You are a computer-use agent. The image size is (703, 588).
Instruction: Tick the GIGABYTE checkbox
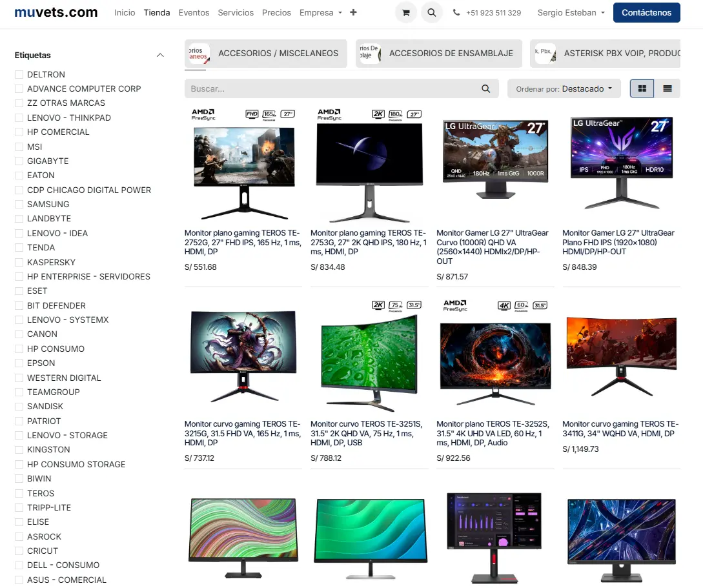pos(19,161)
